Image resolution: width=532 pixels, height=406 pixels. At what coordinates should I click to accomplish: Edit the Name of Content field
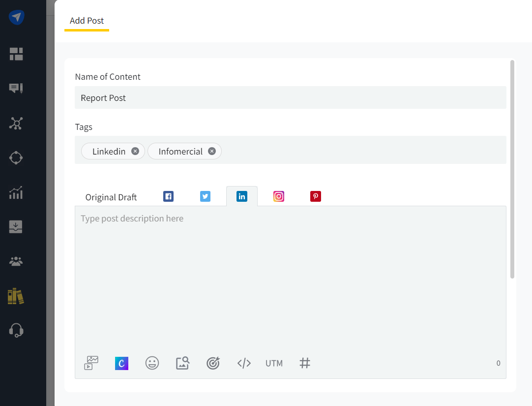(x=290, y=97)
